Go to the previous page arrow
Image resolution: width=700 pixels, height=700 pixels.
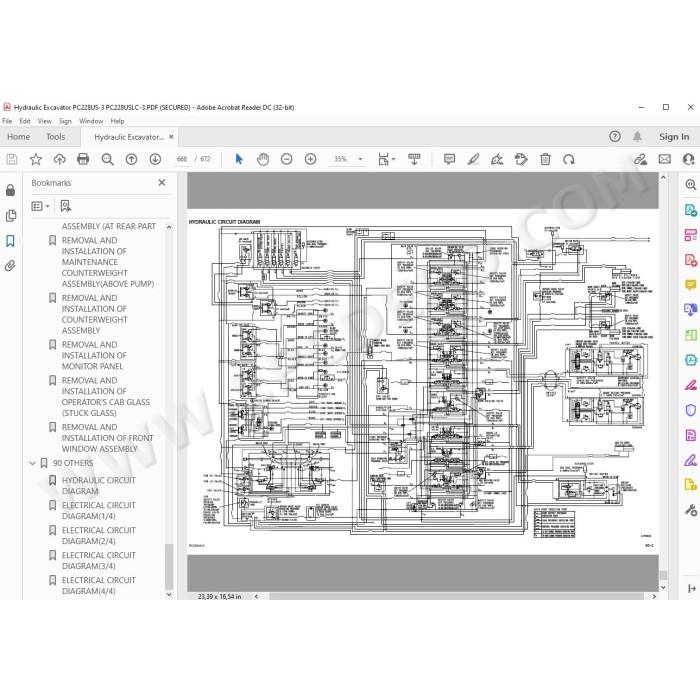[131, 159]
